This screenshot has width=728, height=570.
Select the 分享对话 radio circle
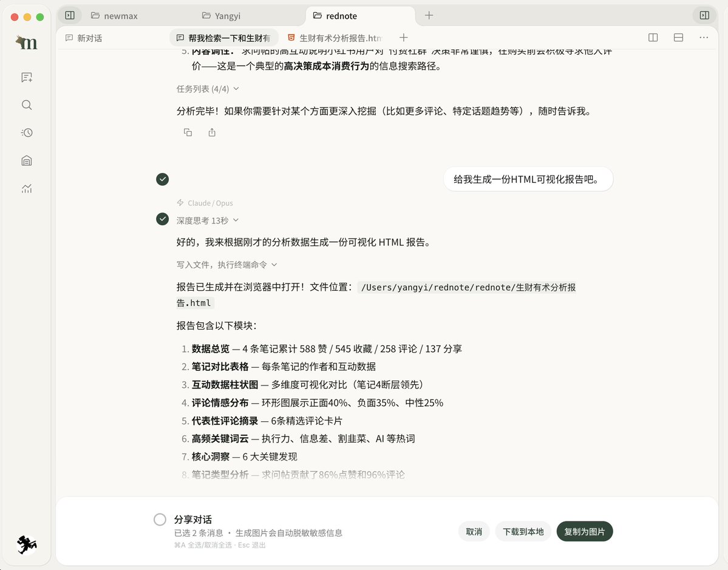[x=160, y=519]
